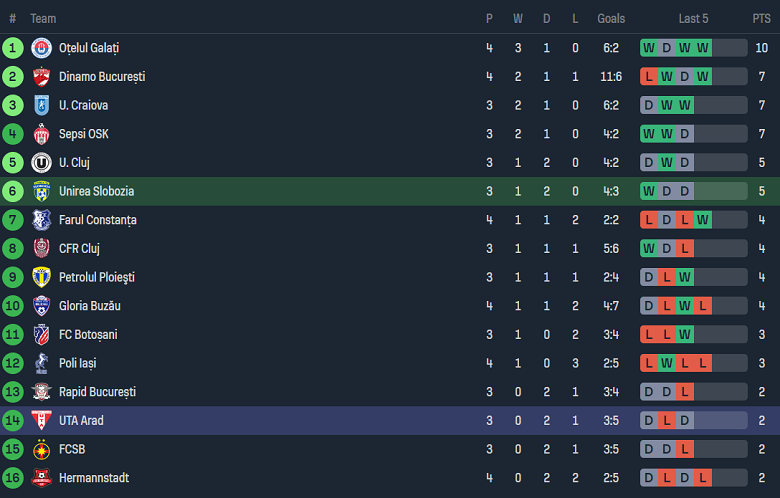Screen dimensions: 780x498
Task: Select the Farul Constanța crest
Action: 41,220
